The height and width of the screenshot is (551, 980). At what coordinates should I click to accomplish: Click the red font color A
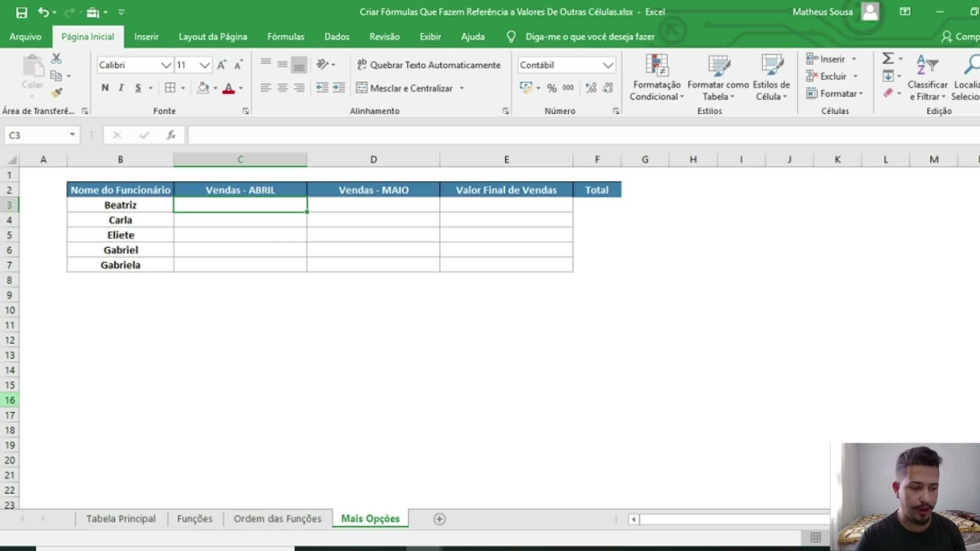click(x=229, y=88)
